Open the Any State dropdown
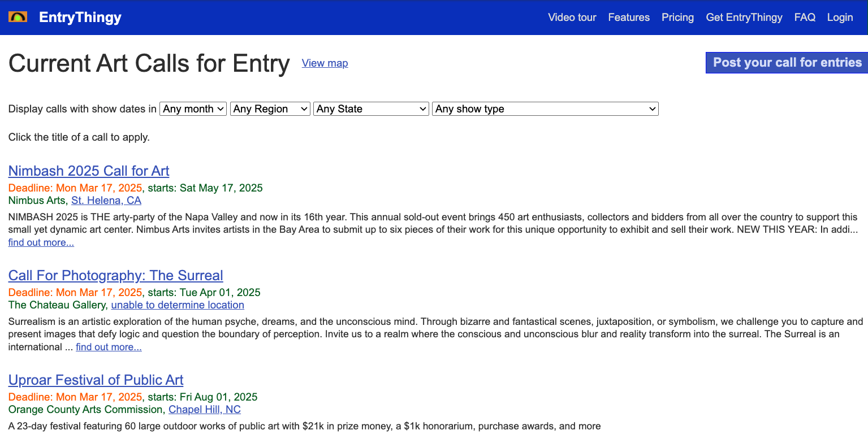 371,109
